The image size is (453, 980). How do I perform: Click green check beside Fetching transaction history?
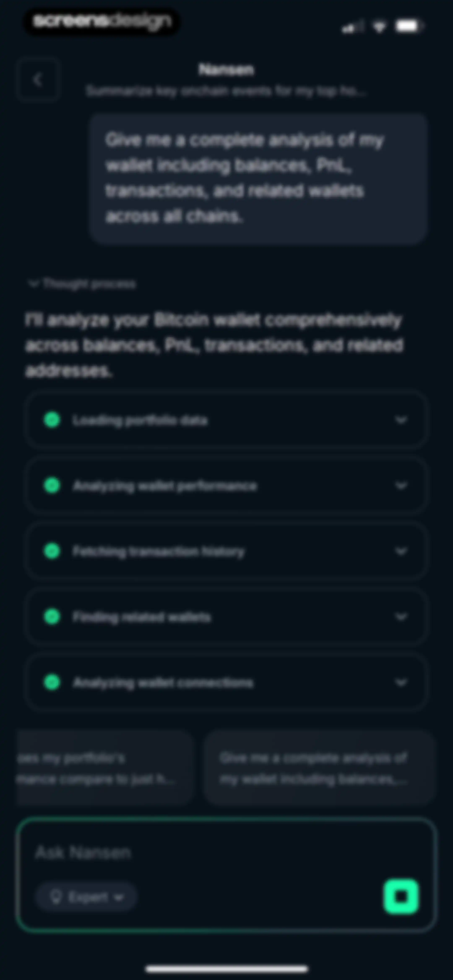pyautogui.click(x=52, y=551)
